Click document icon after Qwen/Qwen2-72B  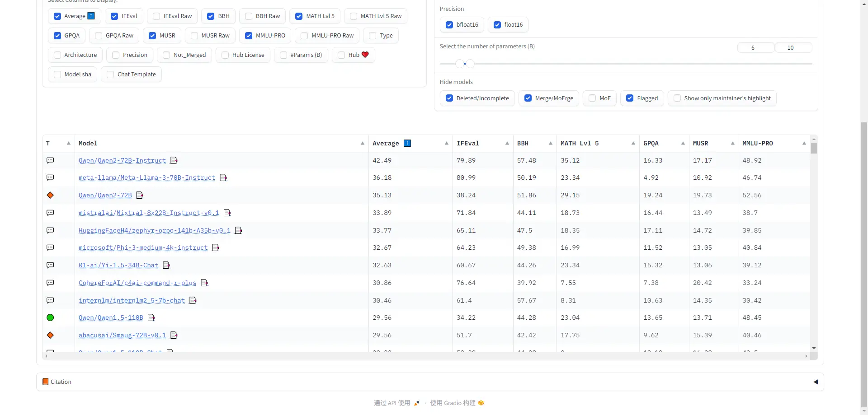coord(140,195)
